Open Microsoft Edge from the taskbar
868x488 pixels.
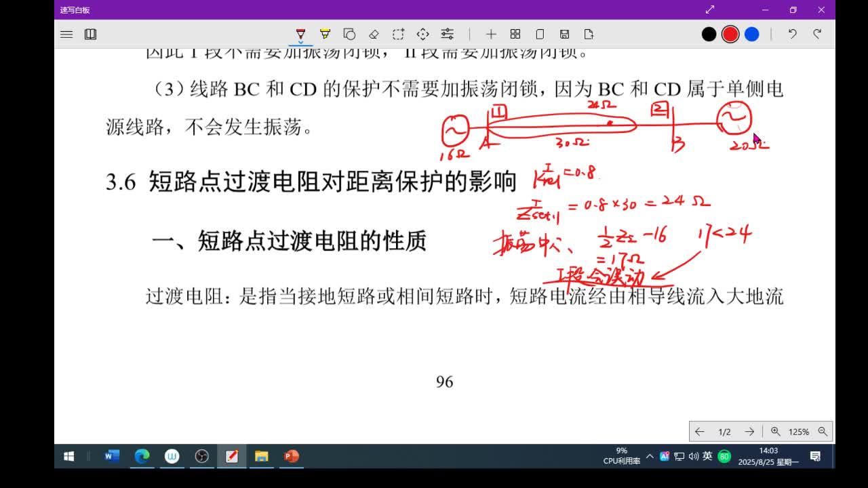click(x=142, y=456)
